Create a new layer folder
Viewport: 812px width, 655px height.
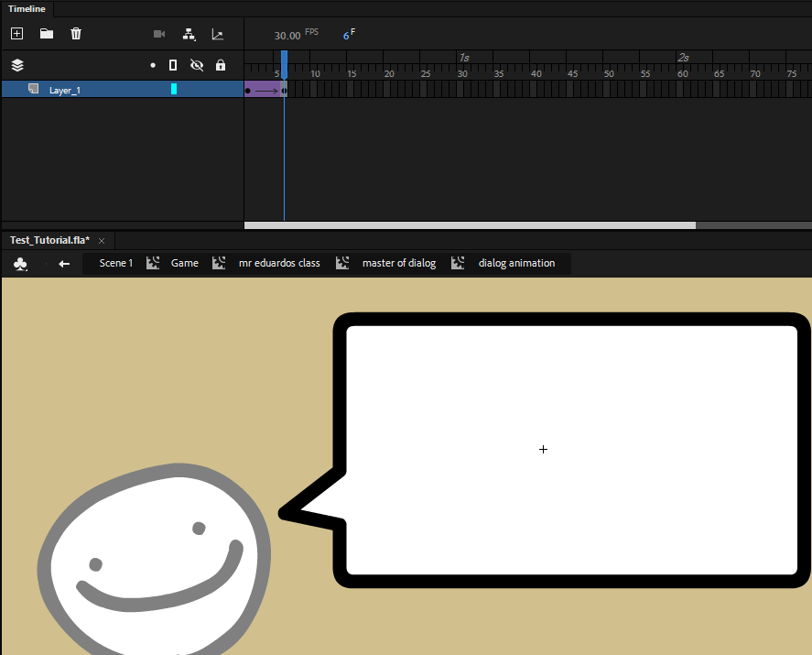click(47, 34)
